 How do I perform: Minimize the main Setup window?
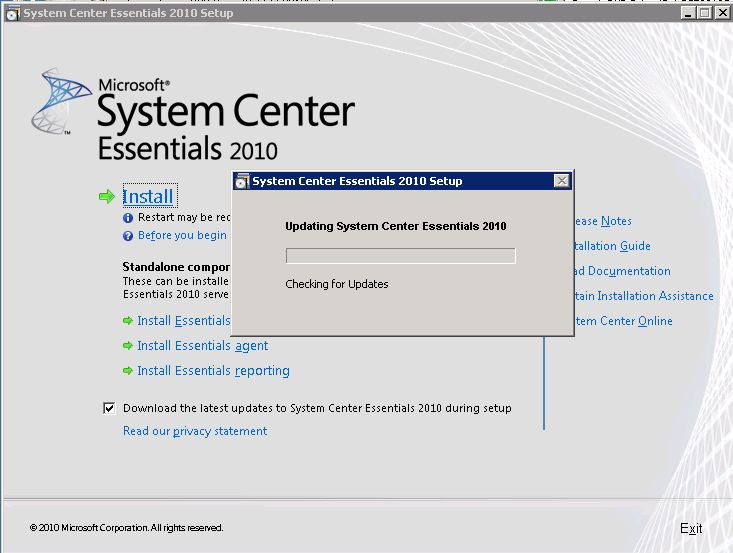pos(688,13)
